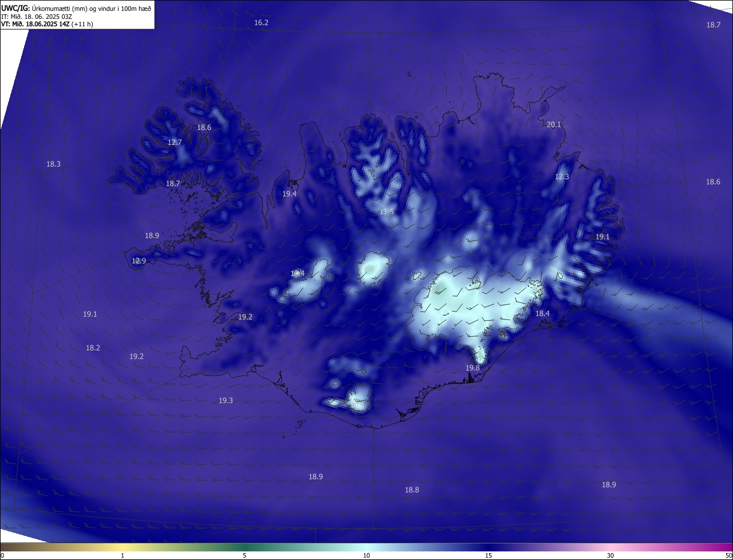Image resolution: width=733 pixels, height=560 pixels.
Task: Click the color scale tick label 30
Action: tap(610, 555)
